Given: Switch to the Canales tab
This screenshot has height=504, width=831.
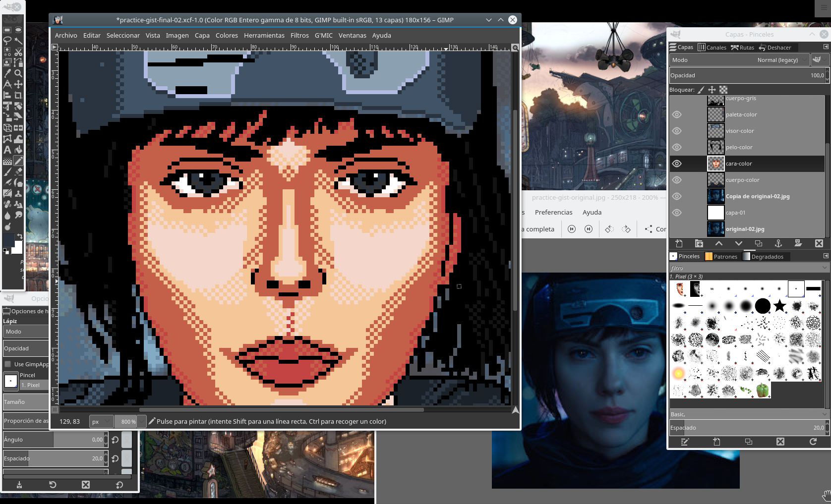Looking at the screenshot, I should [x=712, y=48].
